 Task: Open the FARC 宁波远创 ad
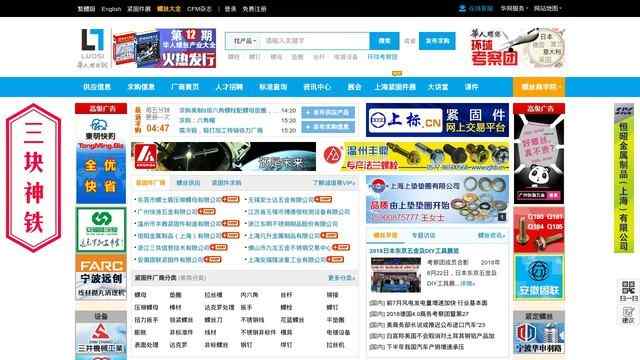[101, 278]
